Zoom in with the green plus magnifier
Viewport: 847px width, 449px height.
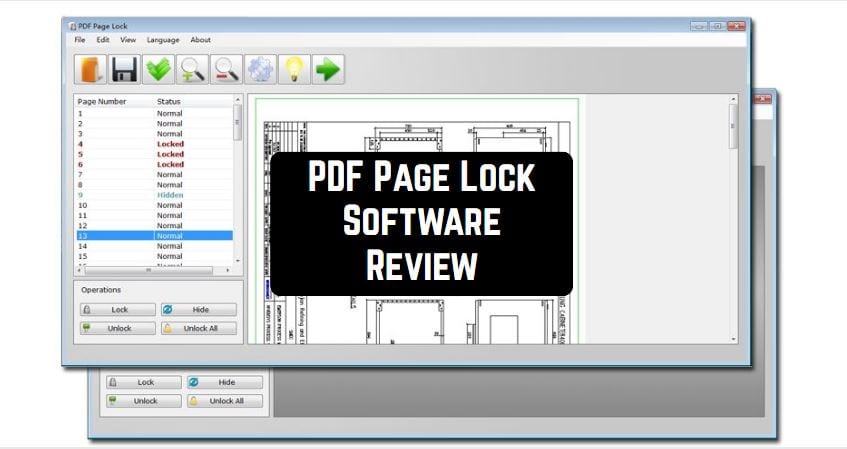tap(192, 70)
